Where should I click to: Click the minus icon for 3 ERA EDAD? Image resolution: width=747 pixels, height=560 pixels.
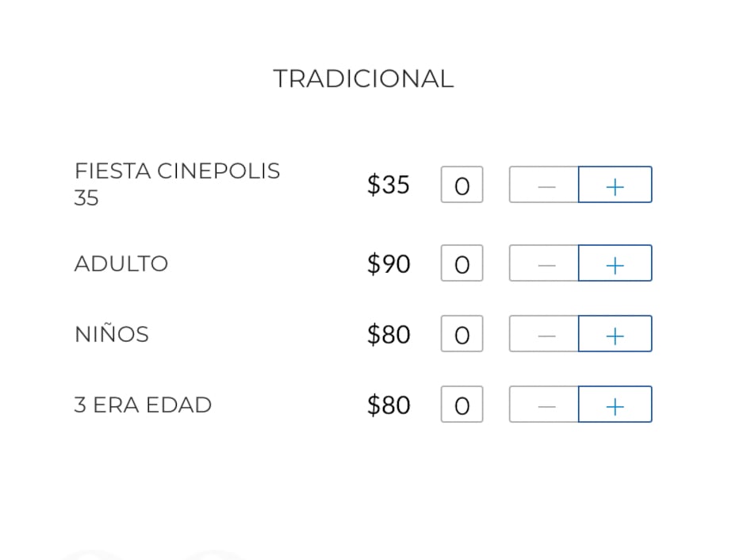[546, 405]
